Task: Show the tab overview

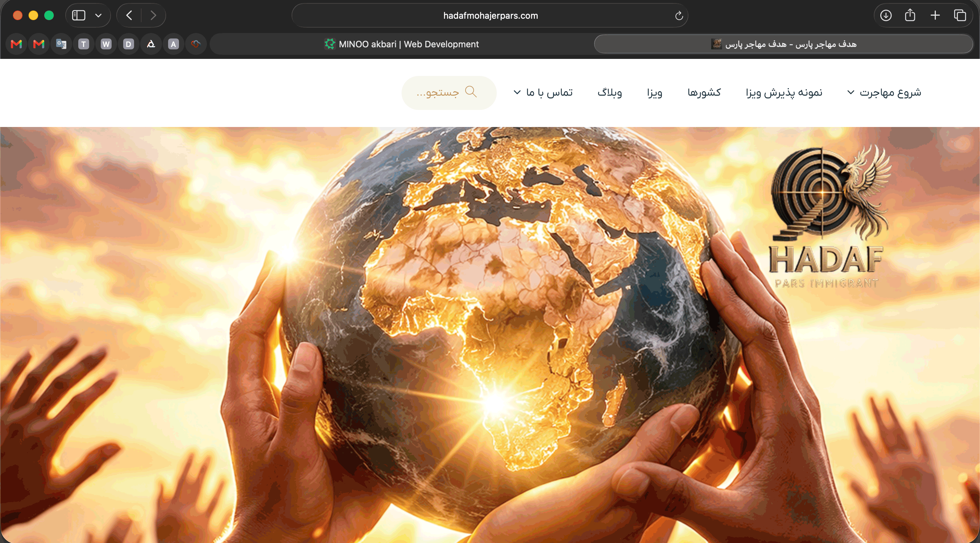Action: [960, 15]
